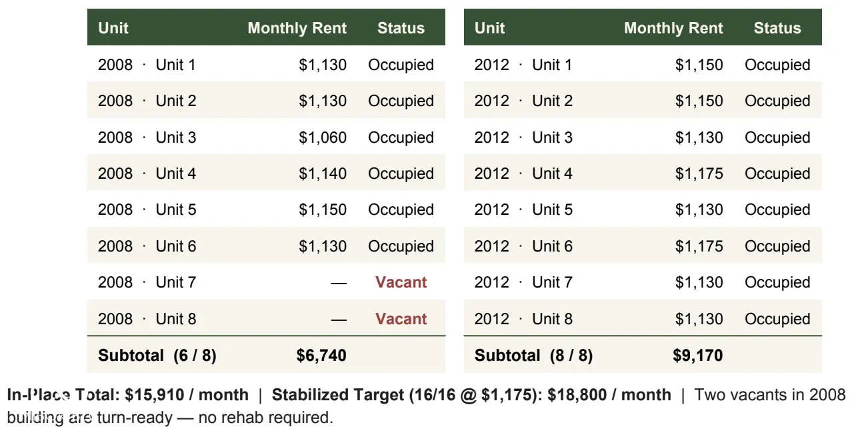Image resolution: width=868 pixels, height=439 pixels.
Task: Select the $1,060 rent for 2008 Unit 3
Action: (x=323, y=137)
